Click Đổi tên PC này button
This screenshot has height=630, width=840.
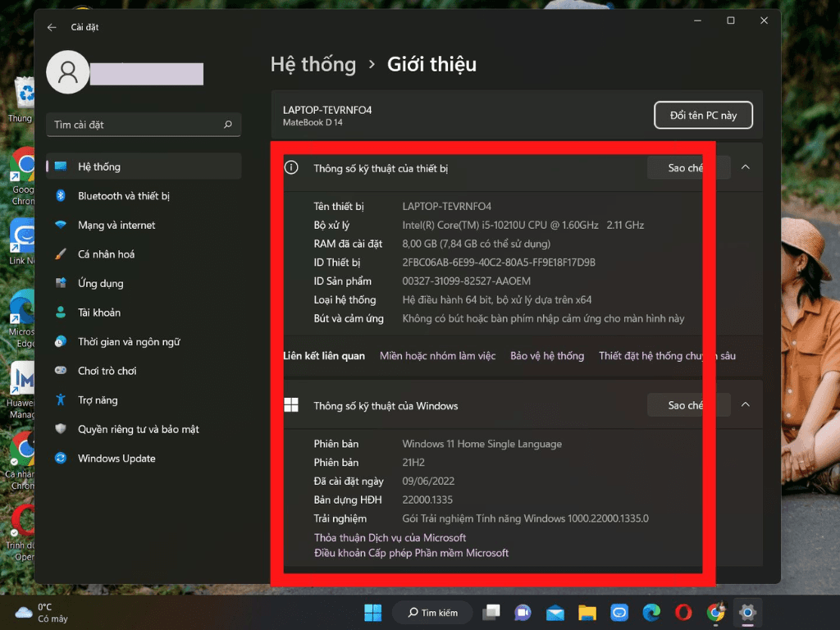(703, 116)
